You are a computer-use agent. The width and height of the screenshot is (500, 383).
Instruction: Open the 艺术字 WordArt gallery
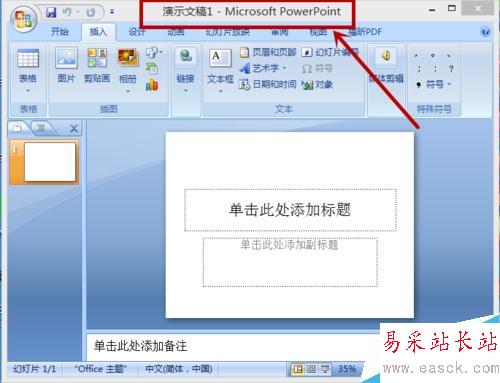pyautogui.click(x=263, y=68)
